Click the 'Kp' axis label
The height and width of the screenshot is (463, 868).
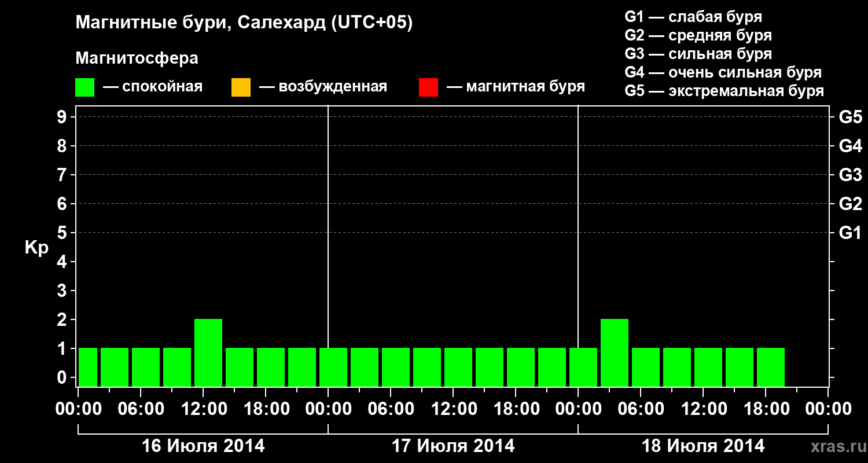tap(36, 248)
